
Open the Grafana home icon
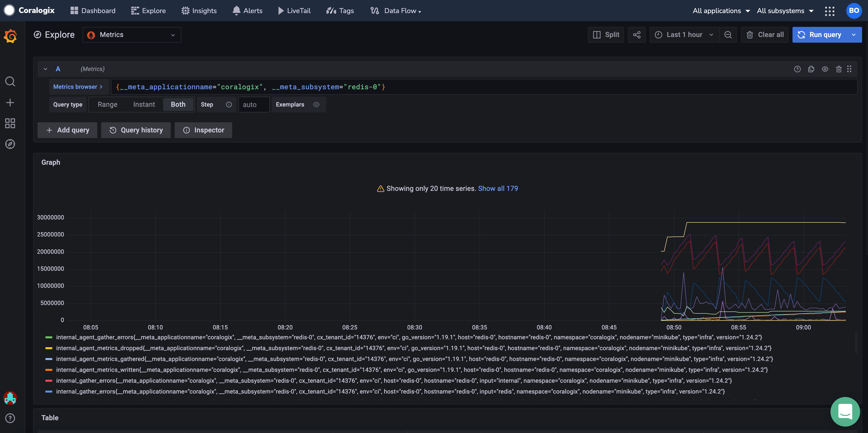10,36
